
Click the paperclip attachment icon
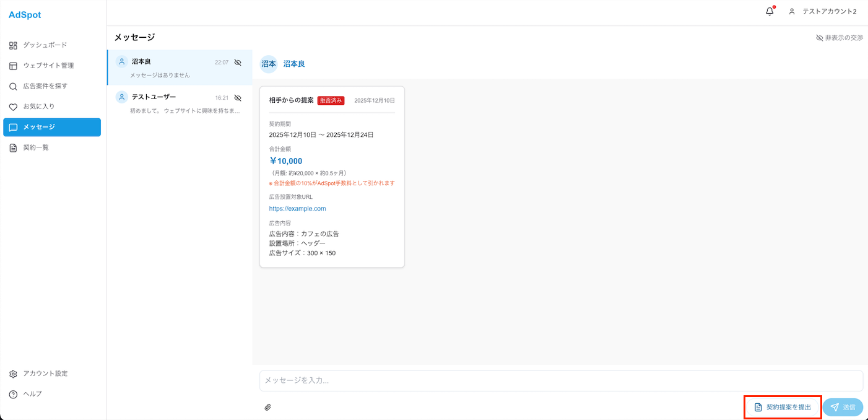coord(268,407)
